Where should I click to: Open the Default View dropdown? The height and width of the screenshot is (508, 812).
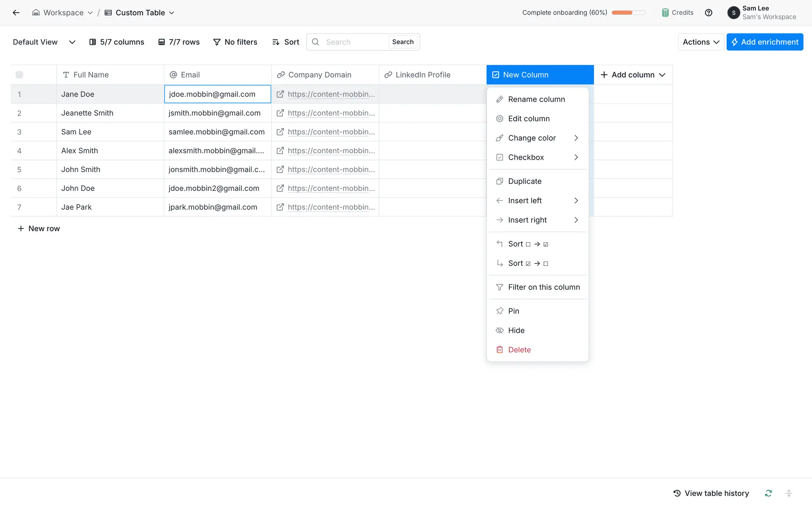pyautogui.click(x=44, y=42)
